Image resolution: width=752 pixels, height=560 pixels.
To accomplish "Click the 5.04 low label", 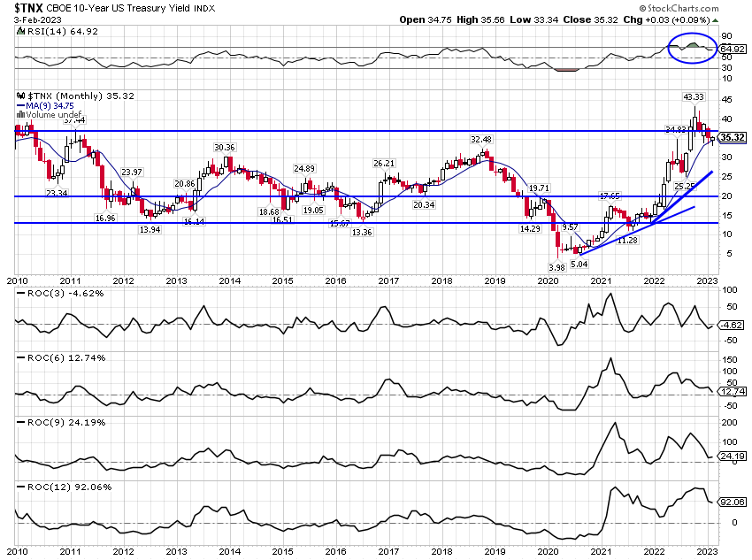I will click(x=579, y=265).
